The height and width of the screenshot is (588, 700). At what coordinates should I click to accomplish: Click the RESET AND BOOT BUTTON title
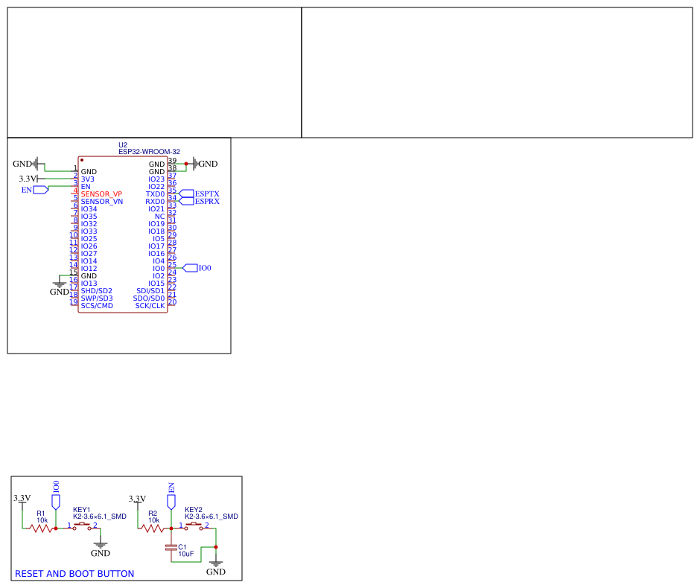tap(74, 574)
